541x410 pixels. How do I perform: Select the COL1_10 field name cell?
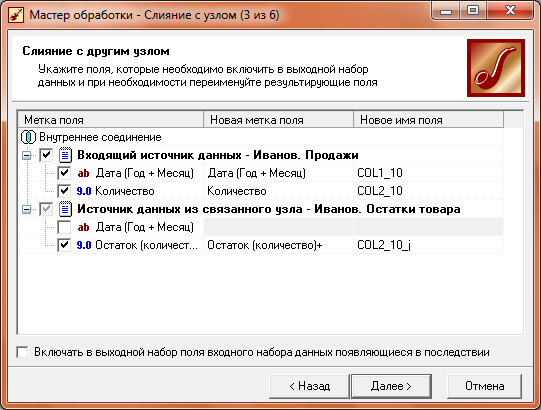[x=429, y=173]
